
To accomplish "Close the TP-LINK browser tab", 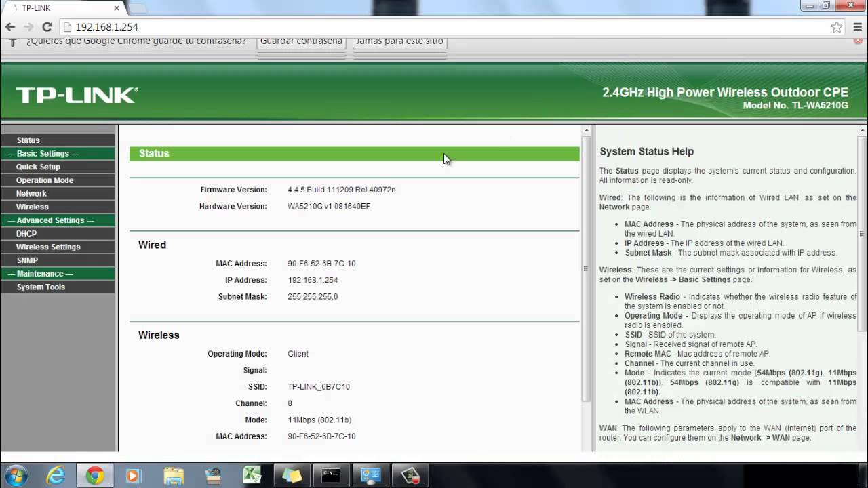I will point(117,8).
